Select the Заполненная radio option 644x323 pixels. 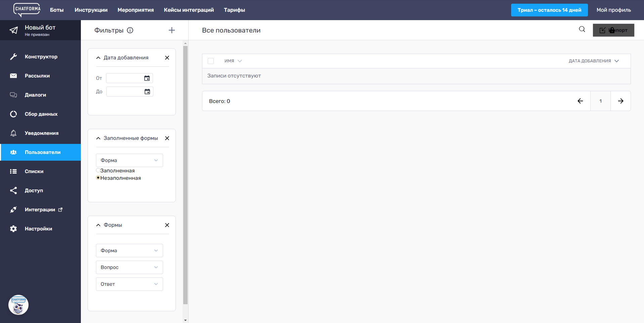coord(98,170)
